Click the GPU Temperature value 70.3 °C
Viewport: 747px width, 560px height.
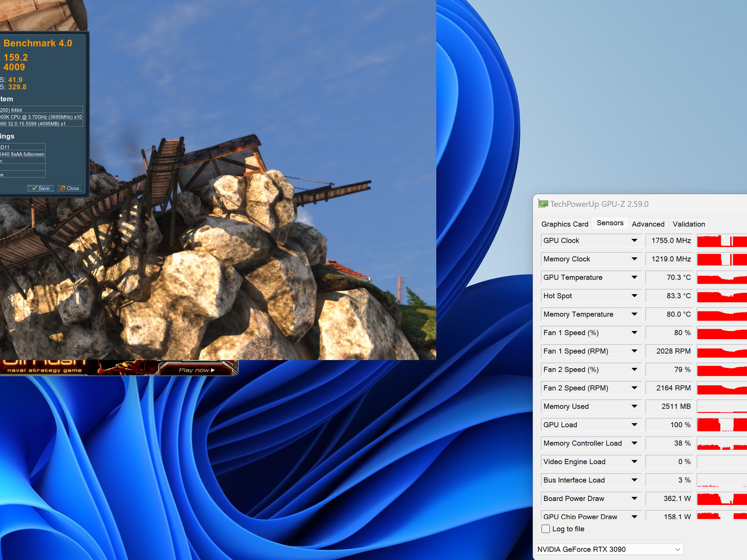pos(670,277)
